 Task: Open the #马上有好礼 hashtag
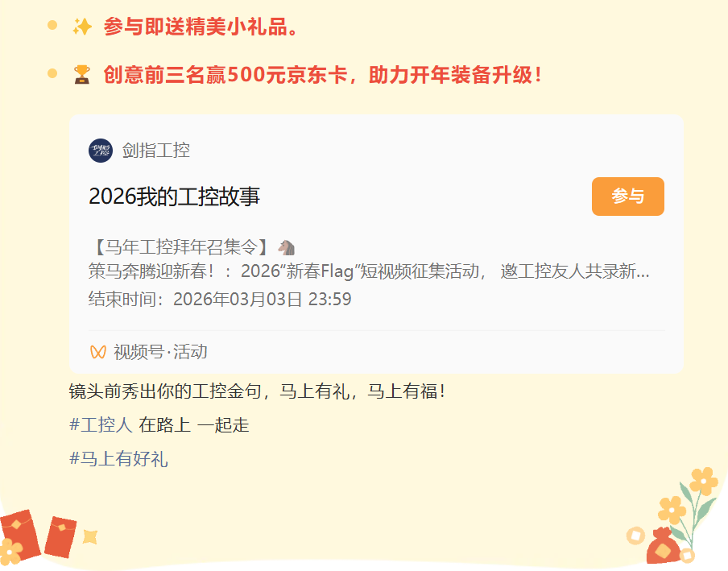(118, 459)
